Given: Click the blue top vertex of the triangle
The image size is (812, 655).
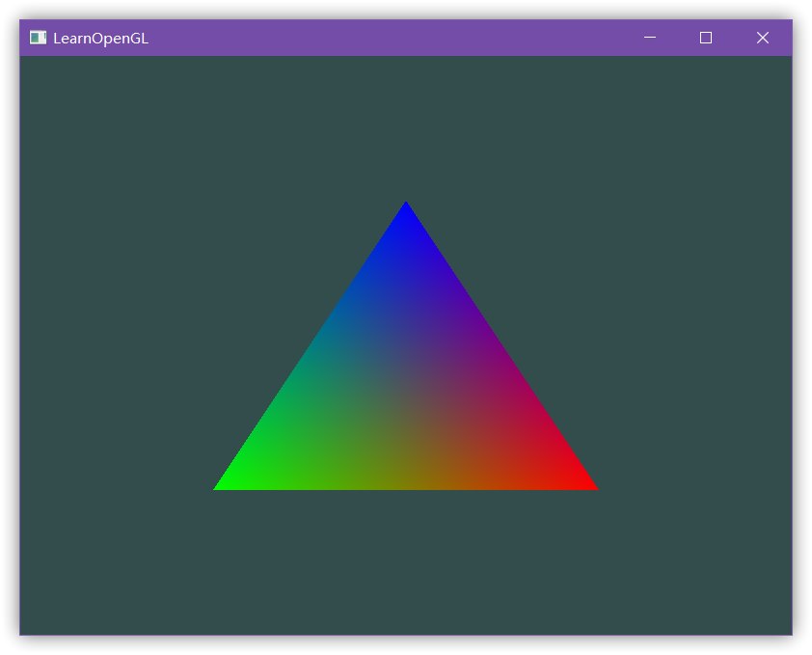Looking at the screenshot, I should [x=406, y=207].
